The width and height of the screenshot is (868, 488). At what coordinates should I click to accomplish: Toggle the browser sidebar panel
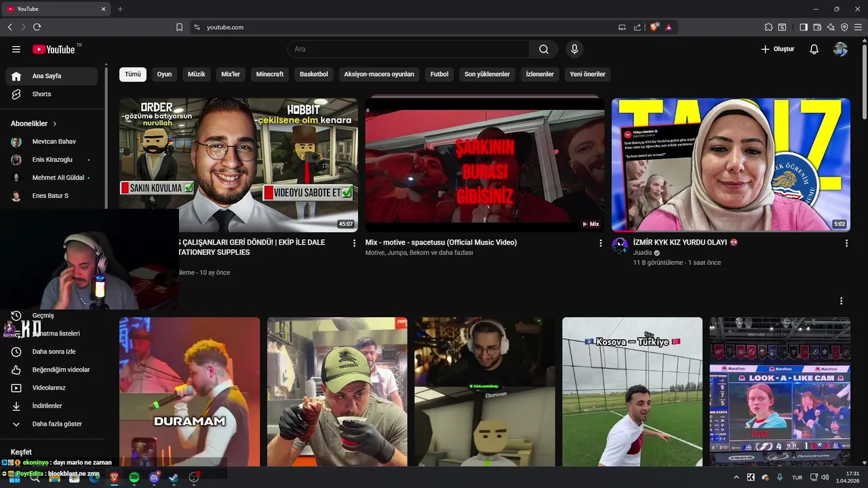[804, 27]
